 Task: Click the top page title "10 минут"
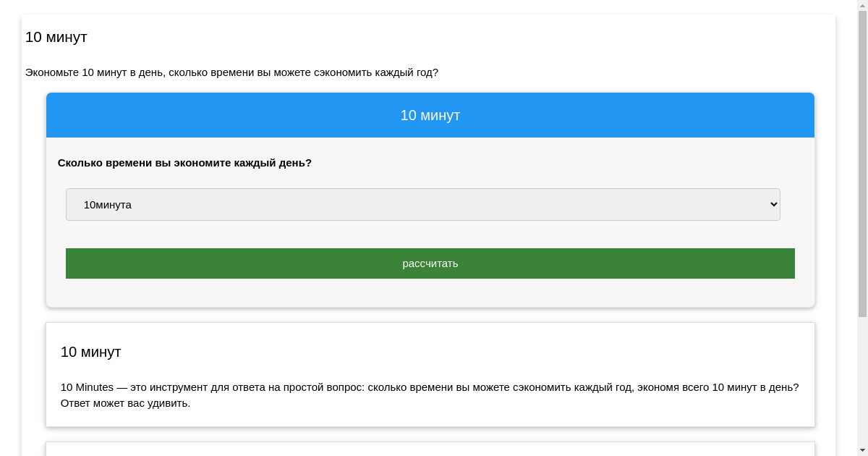click(x=56, y=37)
